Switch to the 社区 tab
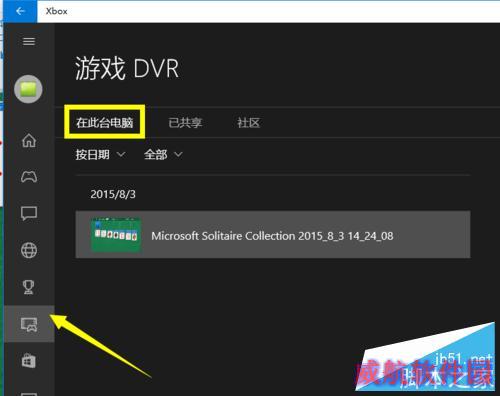This screenshot has width=500, height=396. [248, 123]
